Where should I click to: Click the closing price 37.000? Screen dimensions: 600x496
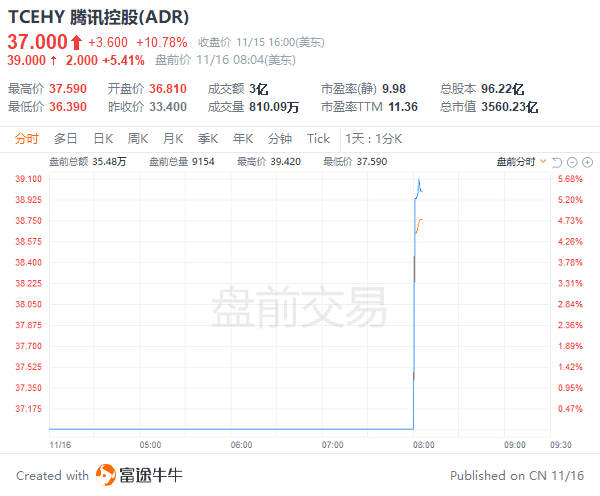click(x=38, y=42)
